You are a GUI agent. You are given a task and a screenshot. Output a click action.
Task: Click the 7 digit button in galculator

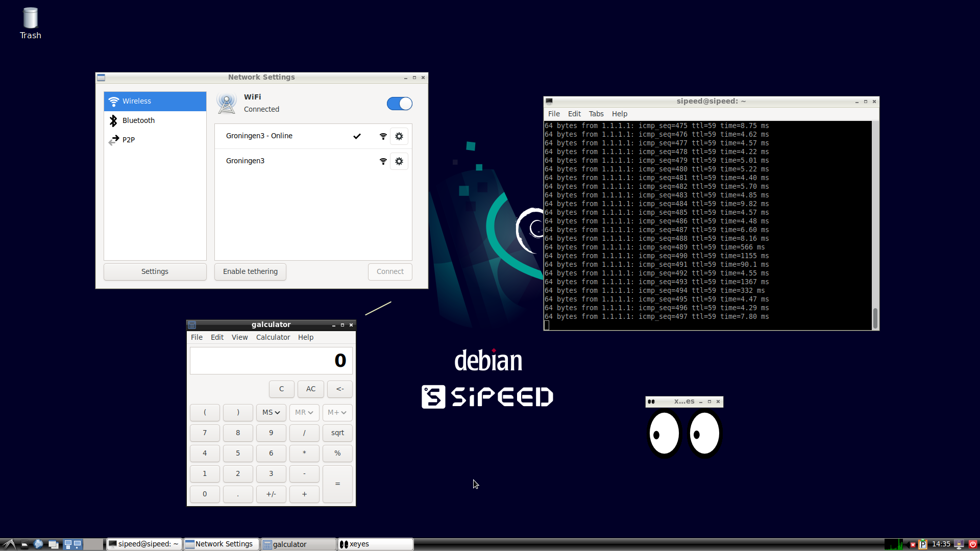coord(205,433)
